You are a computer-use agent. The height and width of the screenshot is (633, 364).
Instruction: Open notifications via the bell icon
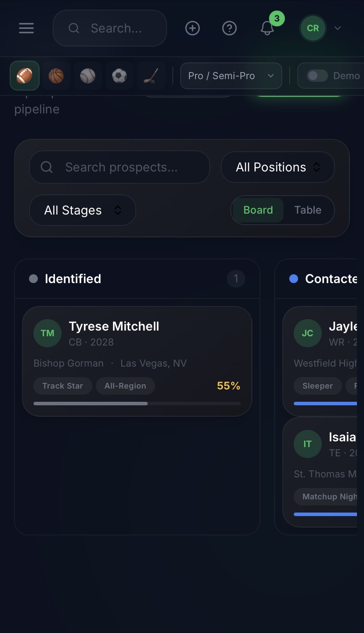[x=267, y=28]
